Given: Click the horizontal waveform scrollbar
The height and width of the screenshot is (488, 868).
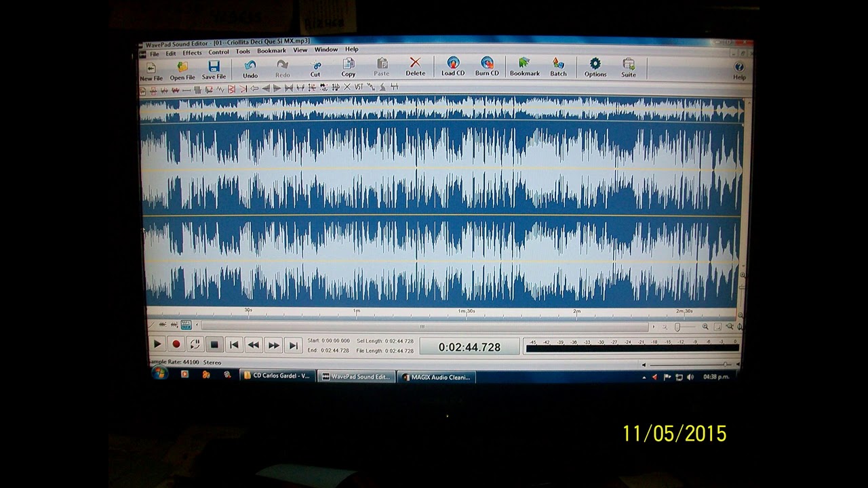Looking at the screenshot, I should coord(423,326).
